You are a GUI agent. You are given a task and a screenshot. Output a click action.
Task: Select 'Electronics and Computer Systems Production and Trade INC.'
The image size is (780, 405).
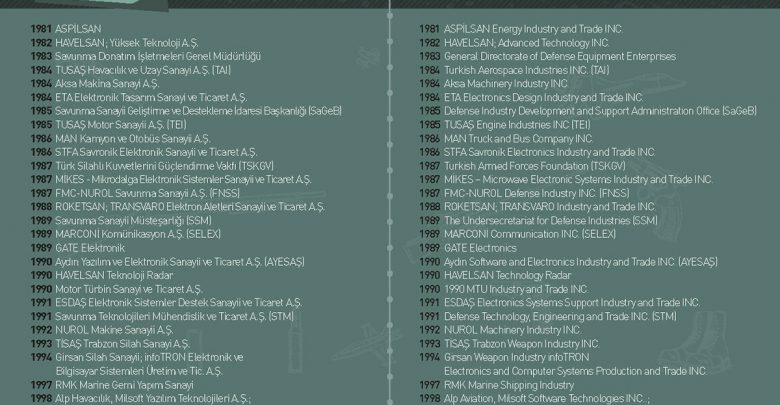[x=576, y=371]
